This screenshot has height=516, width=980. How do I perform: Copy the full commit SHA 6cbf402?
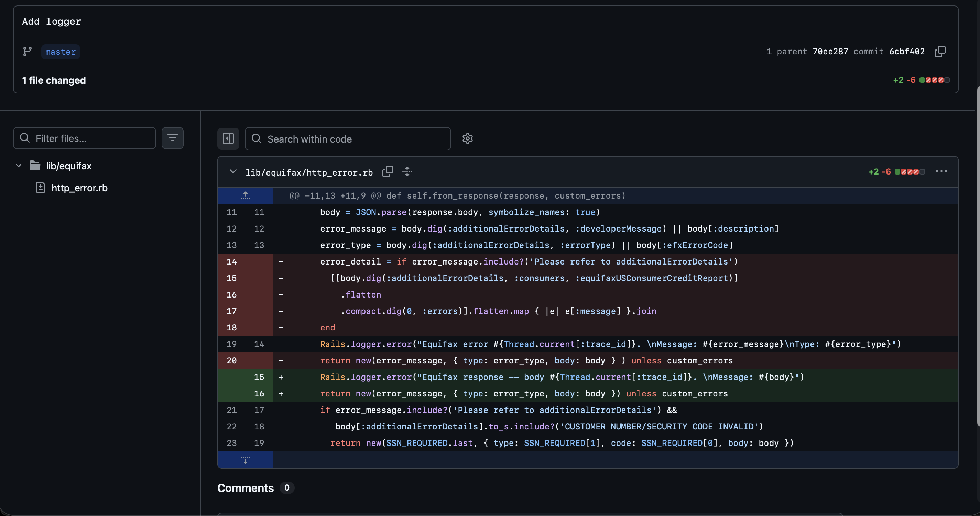click(940, 51)
